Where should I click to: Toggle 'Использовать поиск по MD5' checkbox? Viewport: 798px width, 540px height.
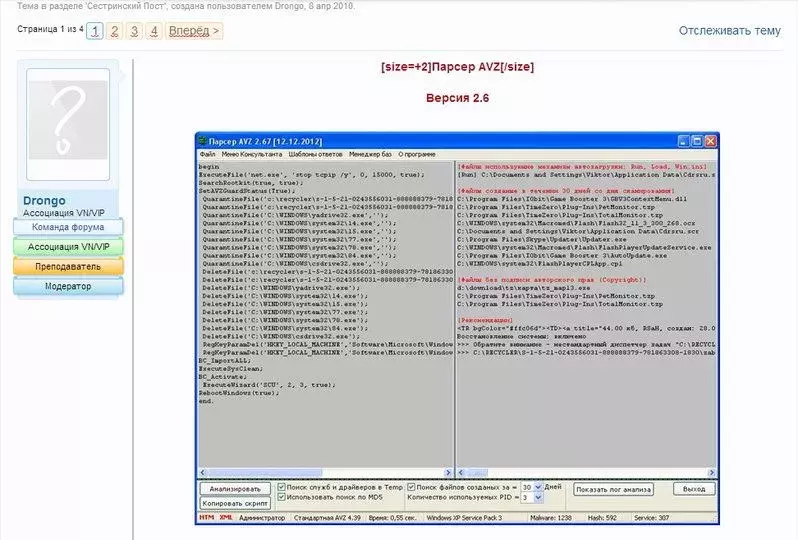coord(281,497)
